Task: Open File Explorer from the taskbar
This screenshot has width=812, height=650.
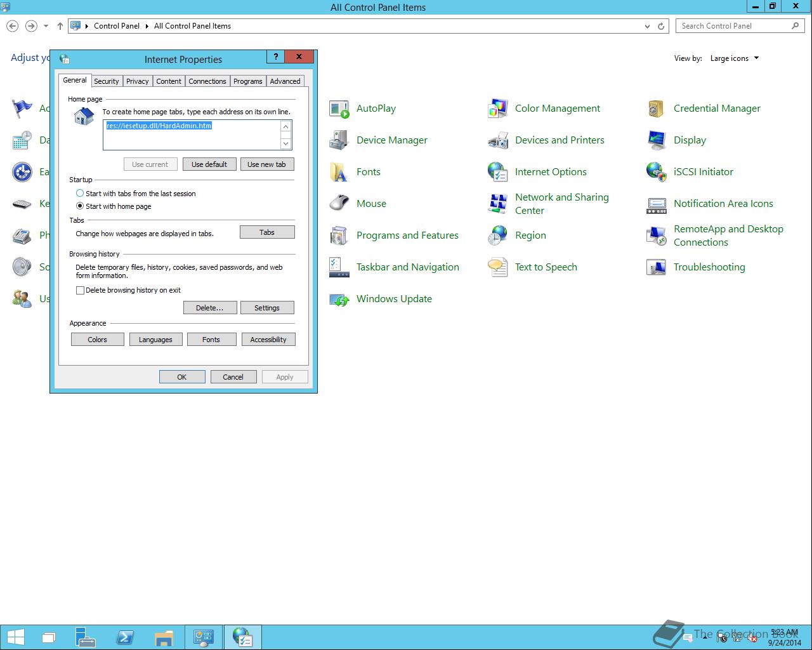Action: click(164, 637)
